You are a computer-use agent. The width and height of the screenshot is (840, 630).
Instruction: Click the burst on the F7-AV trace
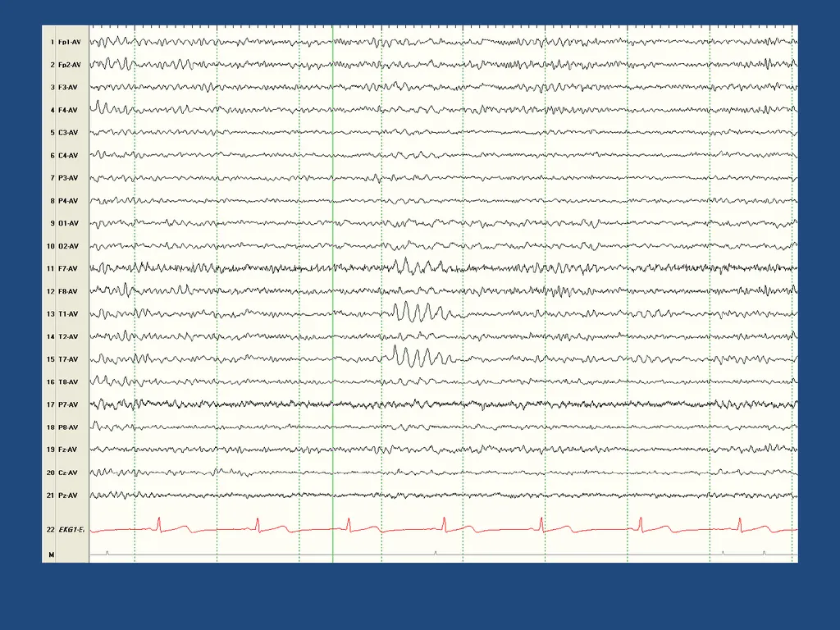coord(418,266)
